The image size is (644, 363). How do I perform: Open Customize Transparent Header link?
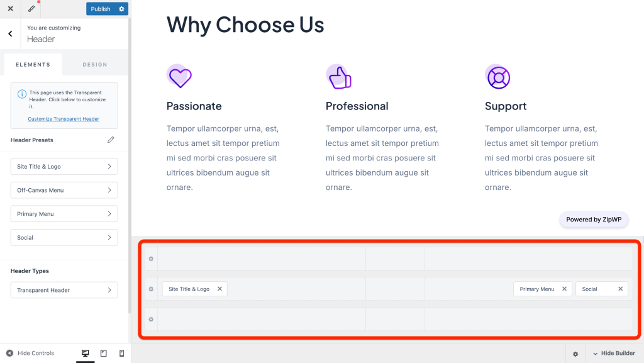click(64, 119)
